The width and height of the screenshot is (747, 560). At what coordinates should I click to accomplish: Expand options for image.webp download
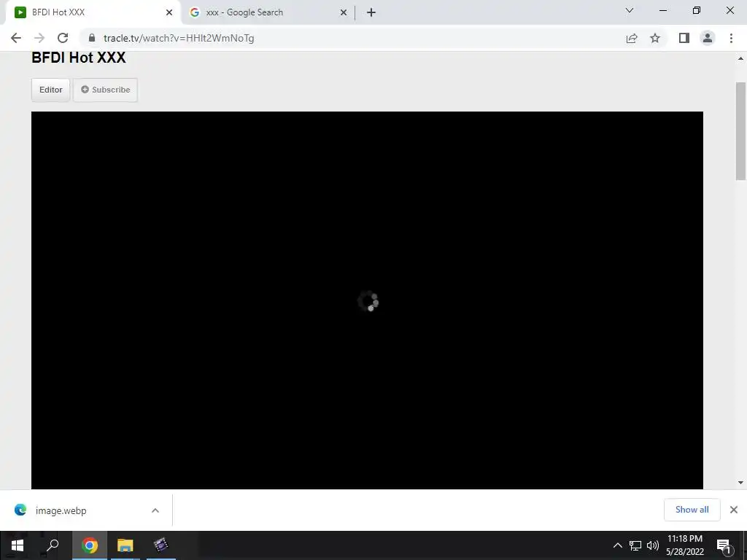(155, 510)
